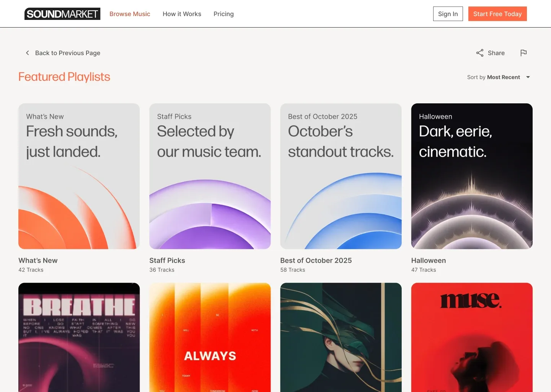Viewport: 551px width, 392px height.
Task: Open the green portrait artwork cover
Action: pyautogui.click(x=341, y=337)
